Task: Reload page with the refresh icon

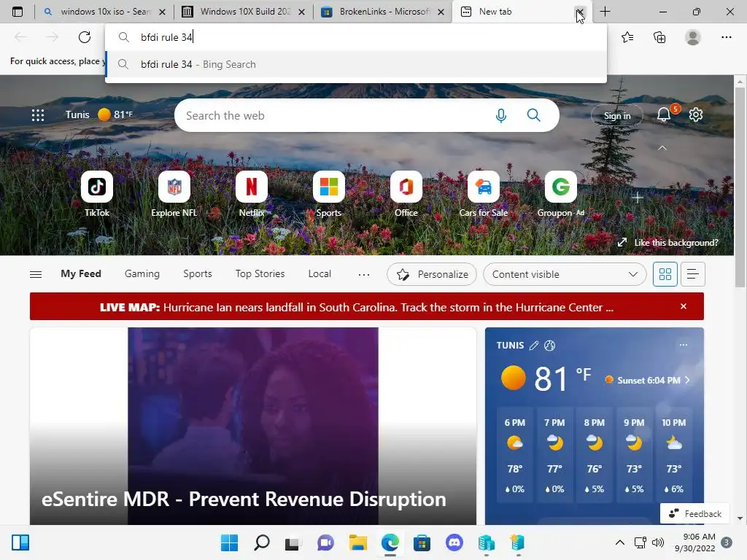Action: (x=85, y=37)
